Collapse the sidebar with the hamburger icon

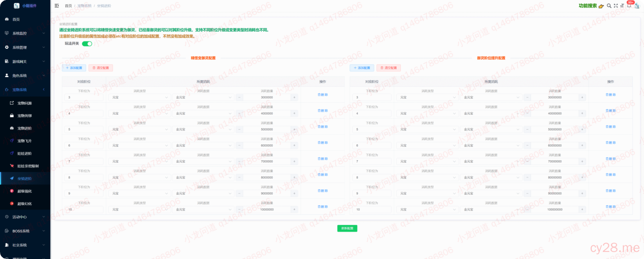tap(56, 6)
